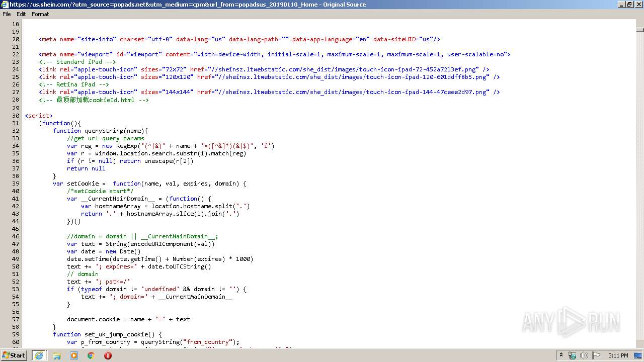Click 'function queryString(name){' text
This screenshot has width=644, height=362.
click(x=100, y=131)
